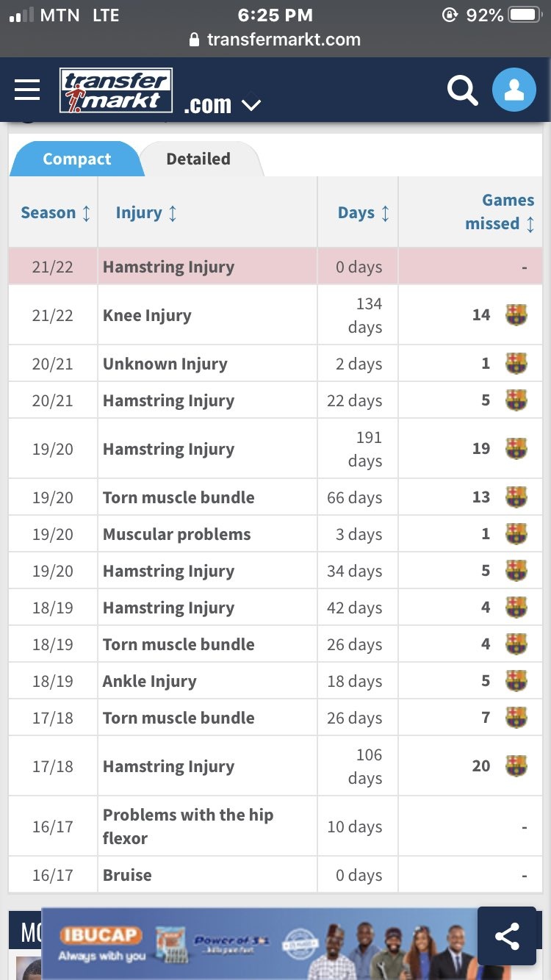The image size is (551, 980).
Task: Sort table by Days column
Action: pyautogui.click(x=364, y=213)
